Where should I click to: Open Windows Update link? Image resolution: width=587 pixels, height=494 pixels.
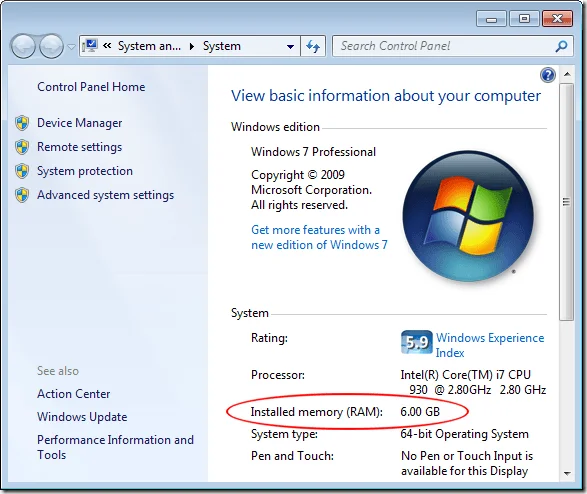[82, 417]
